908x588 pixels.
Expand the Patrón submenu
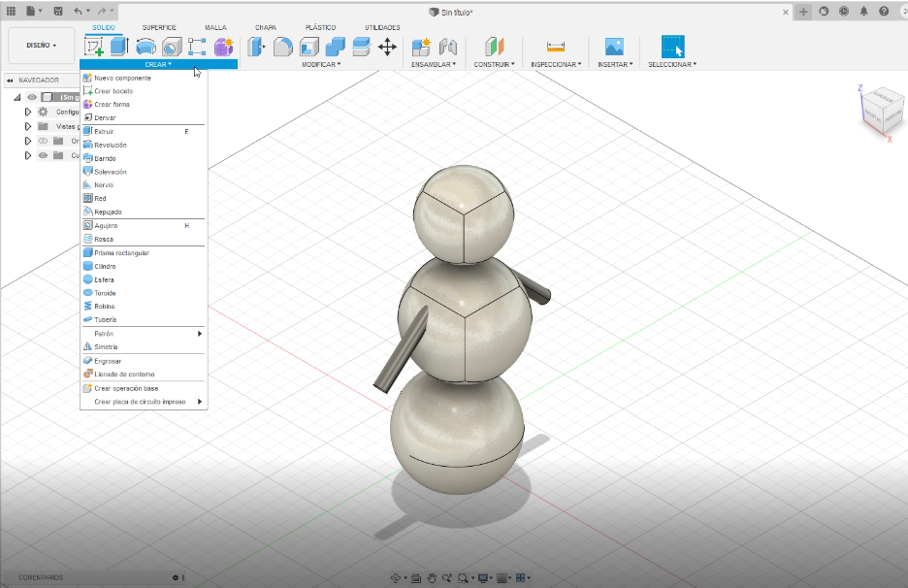tap(143, 334)
